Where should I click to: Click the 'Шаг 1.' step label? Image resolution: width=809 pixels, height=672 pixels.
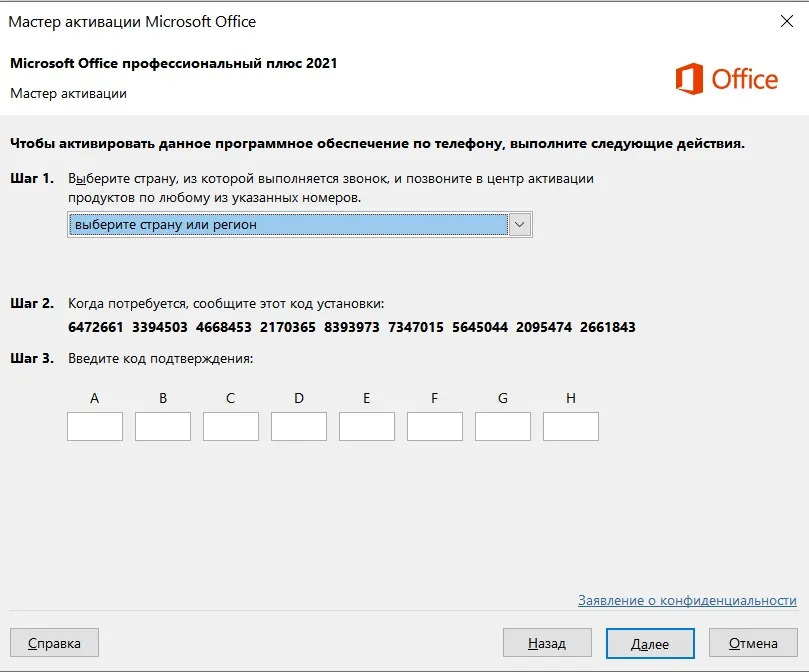point(32,179)
